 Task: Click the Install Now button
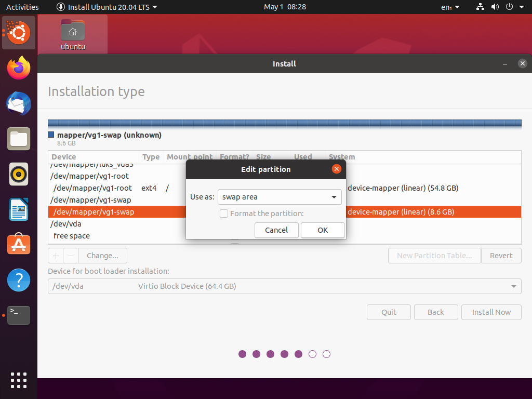coord(491,312)
